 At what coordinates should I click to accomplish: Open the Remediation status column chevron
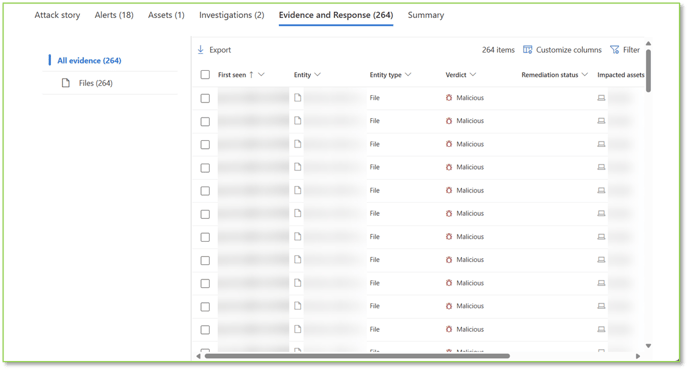click(x=584, y=75)
